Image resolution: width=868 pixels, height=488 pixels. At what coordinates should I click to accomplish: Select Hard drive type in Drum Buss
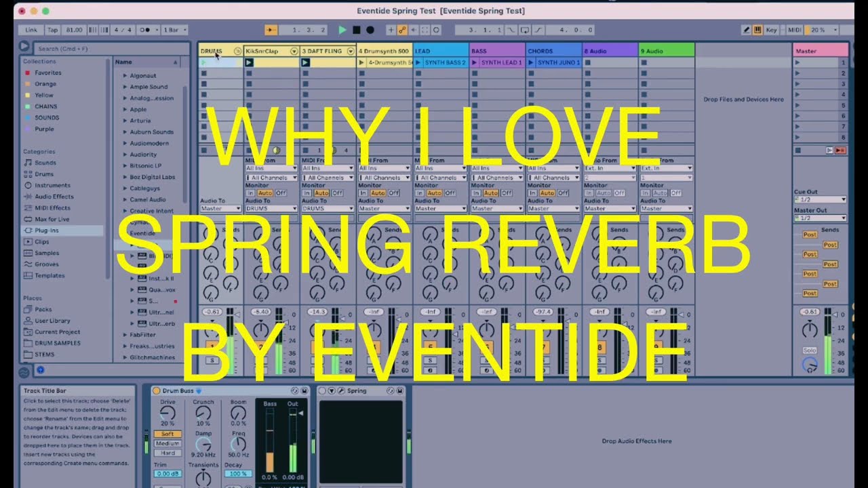pos(167,453)
